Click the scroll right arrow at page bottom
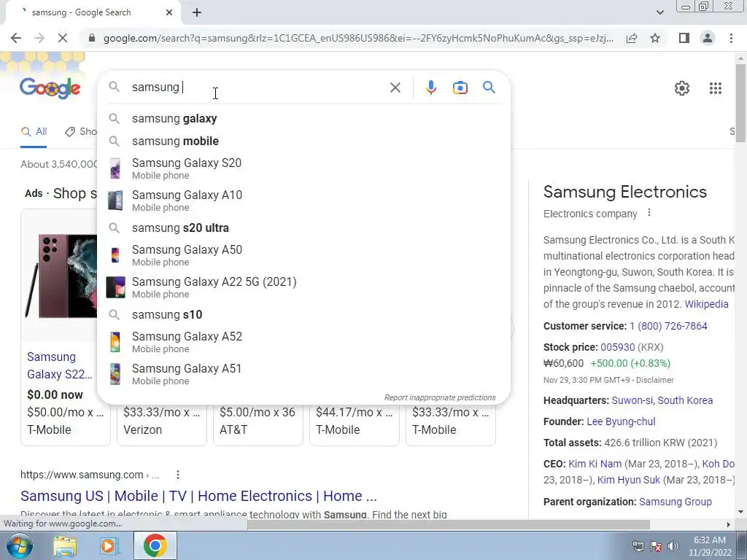 pyautogui.click(x=729, y=524)
